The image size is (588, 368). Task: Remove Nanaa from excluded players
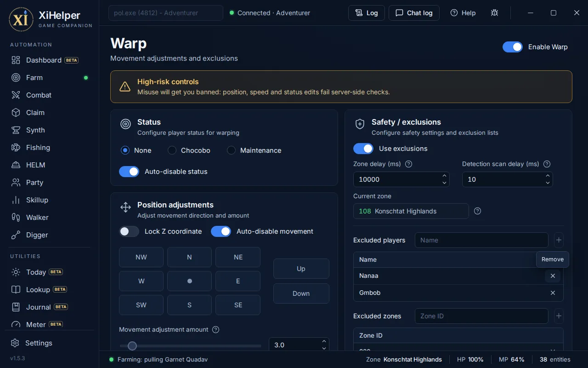pos(553,276)
